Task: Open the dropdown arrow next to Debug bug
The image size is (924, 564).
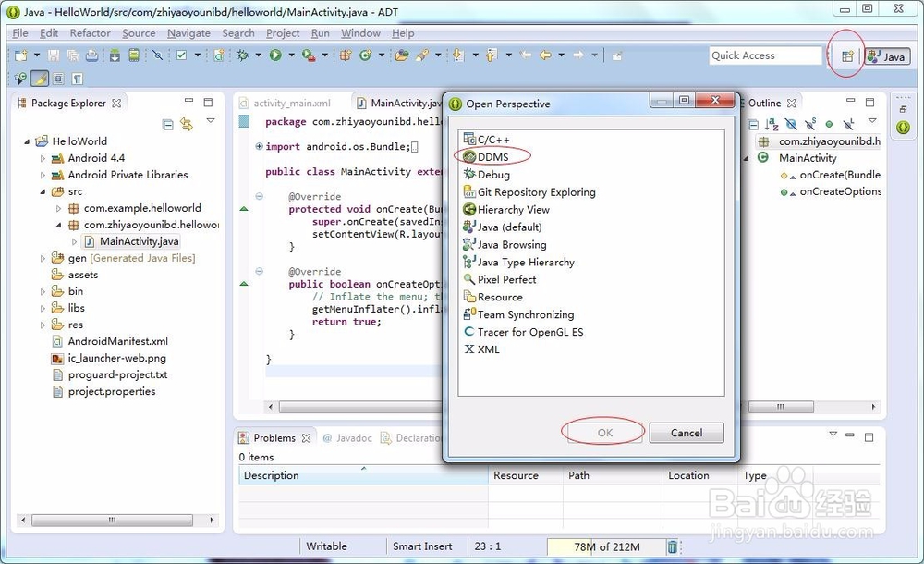Action: [x=258, y=55]
